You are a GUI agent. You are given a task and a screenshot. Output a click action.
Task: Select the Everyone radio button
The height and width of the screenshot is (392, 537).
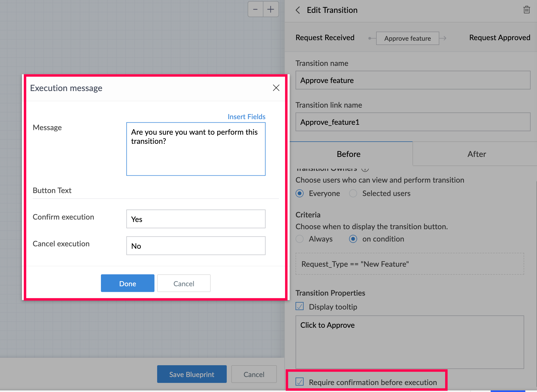coord(300,193)
